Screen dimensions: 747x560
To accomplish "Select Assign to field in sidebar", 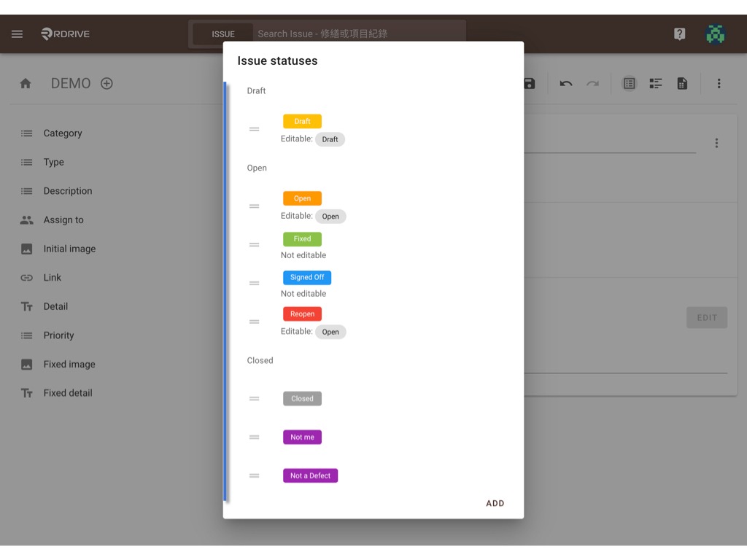I will coord(63,220).
